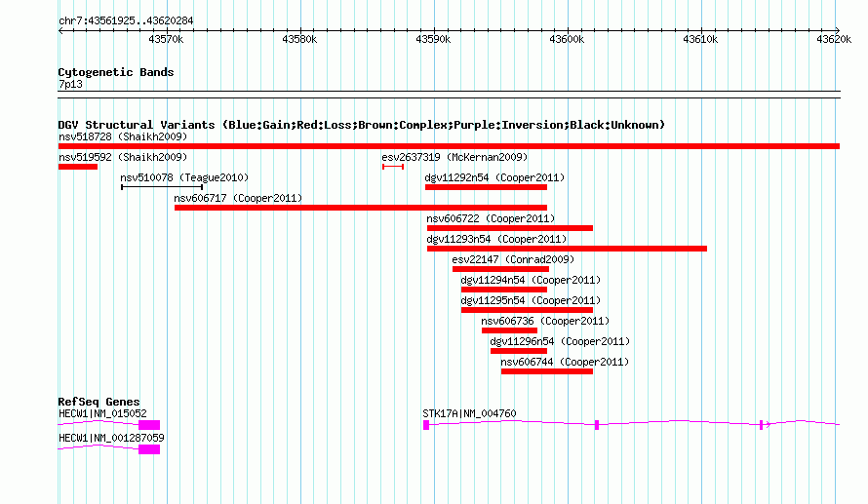This screenshot has height=504, width=868.
Task: Open dgv11294n54 (Cooper2011) label
Action: [x=531, y=280]
